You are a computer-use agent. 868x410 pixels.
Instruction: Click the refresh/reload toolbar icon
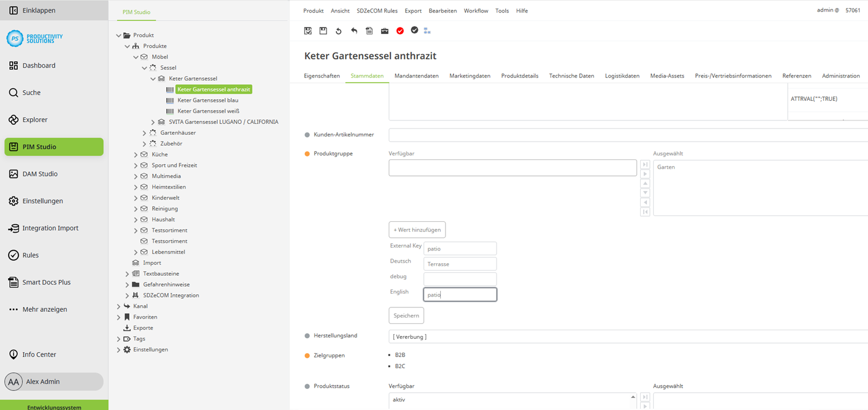[338, 30]
